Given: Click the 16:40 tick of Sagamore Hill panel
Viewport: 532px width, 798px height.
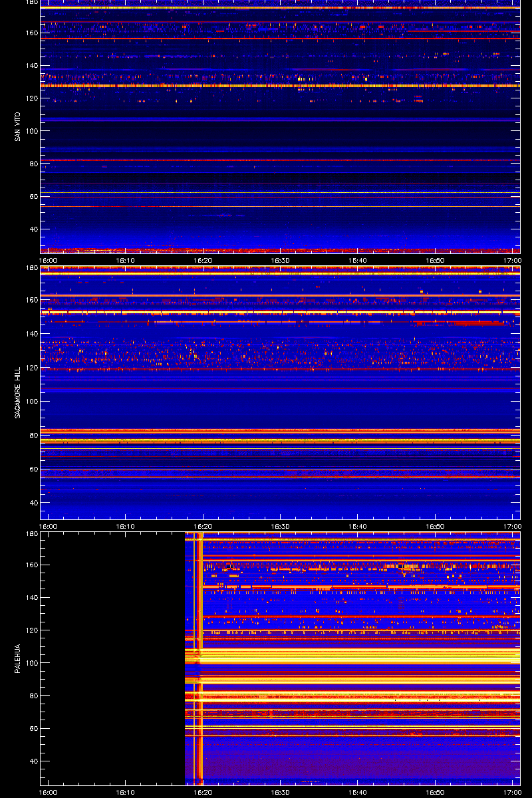Looking at the screenshot, I should tap(358, 526).
